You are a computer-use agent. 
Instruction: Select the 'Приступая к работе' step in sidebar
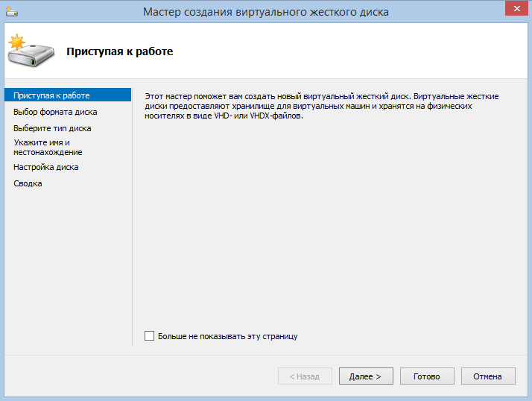[51, 95]
